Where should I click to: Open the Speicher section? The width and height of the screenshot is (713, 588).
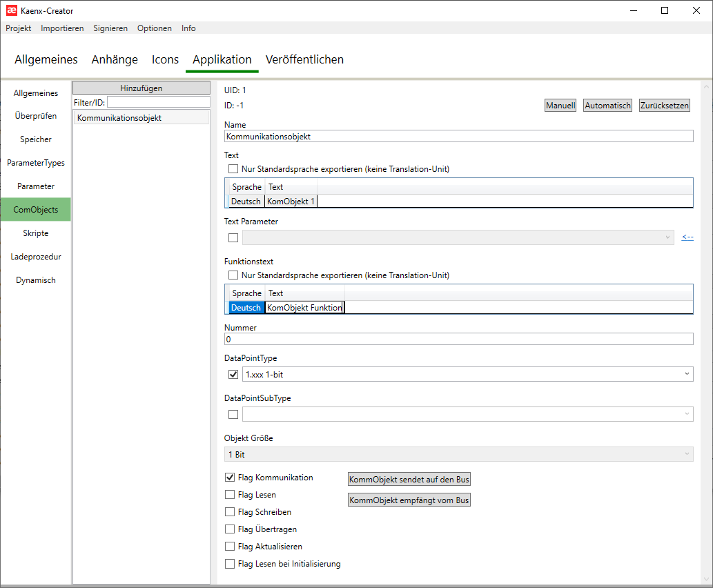pyautogui.click(x=35, y=139)
